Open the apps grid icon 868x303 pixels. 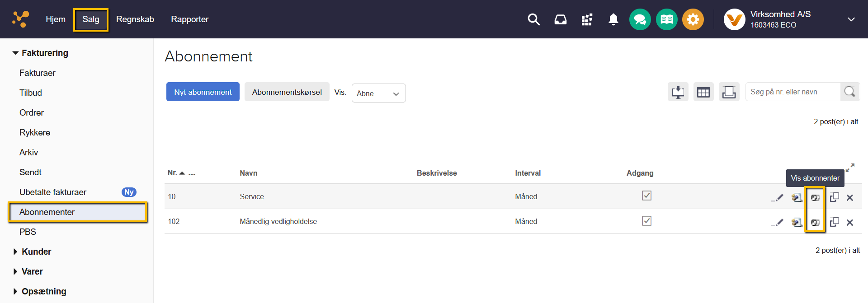[x=587, y=19]
